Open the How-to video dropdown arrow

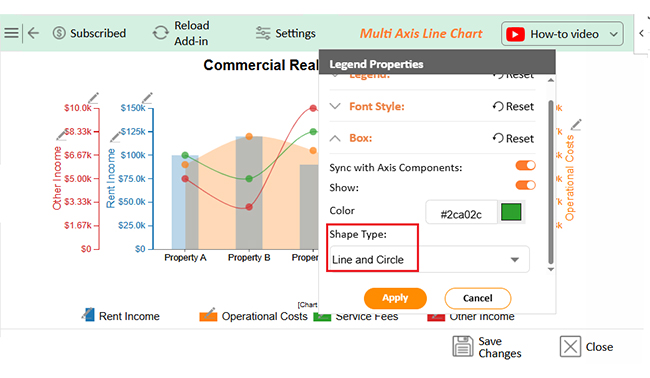pos(614,34)
